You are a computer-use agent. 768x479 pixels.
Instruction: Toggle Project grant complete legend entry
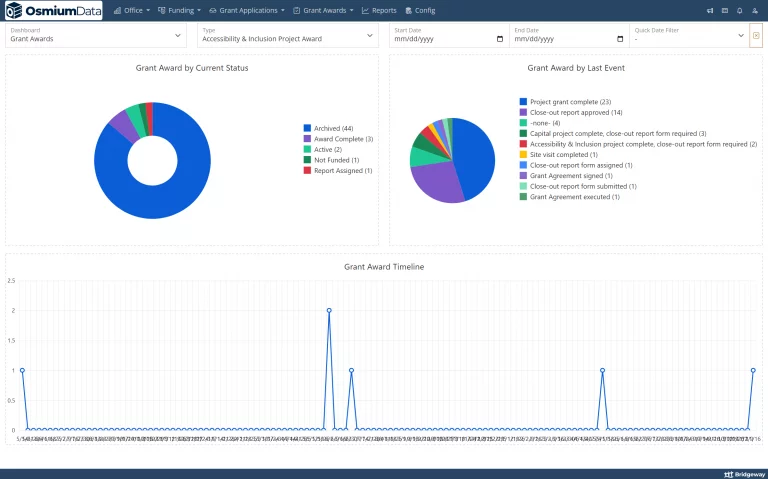tap(565, 102)
